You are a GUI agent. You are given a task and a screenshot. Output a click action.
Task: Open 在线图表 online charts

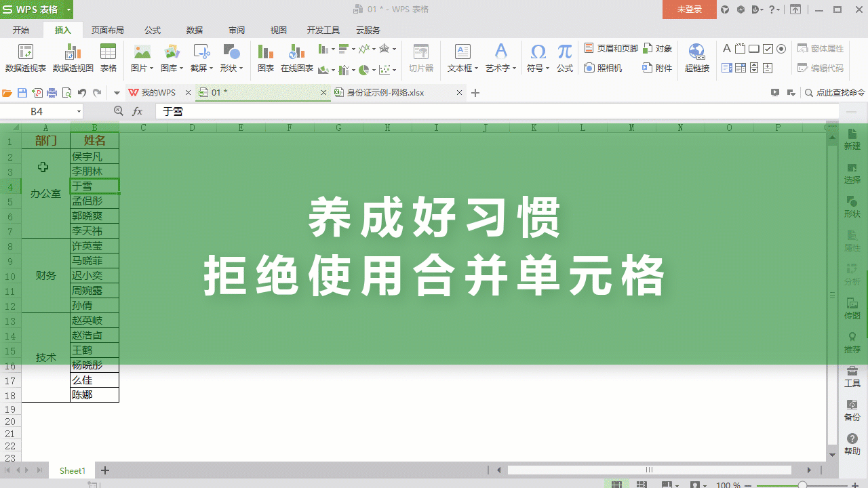pyautogui.click(x=297, y=58)
